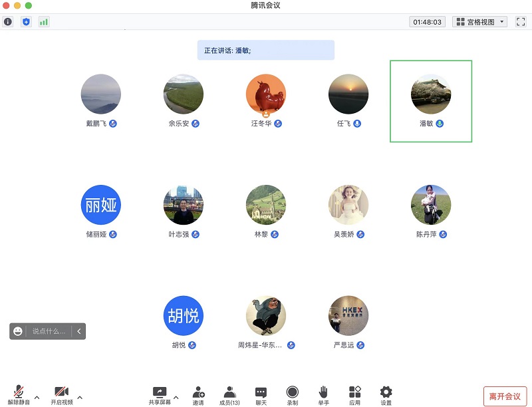
Task: Raise hand using 举手 icon
Action: [x=323, y=394]
